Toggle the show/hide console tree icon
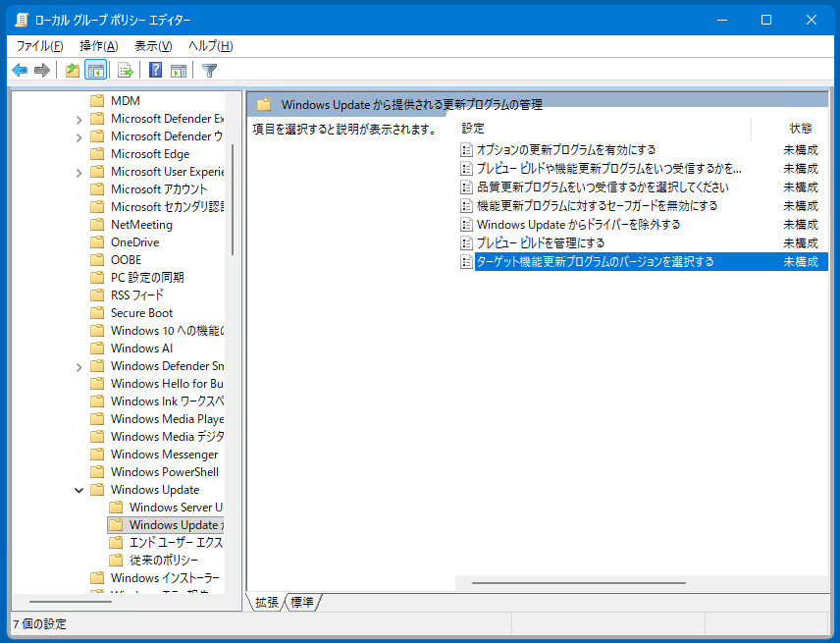The image size is (840, 643). tap(96, 70)
